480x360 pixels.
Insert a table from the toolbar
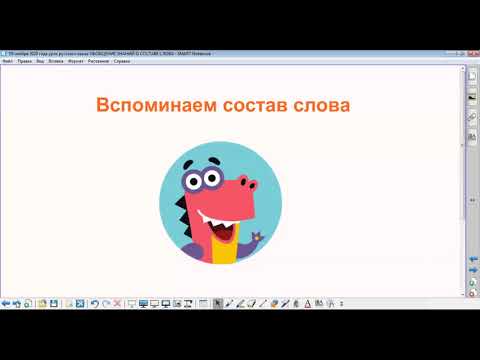pyautogui.click(x=203, y=304)
